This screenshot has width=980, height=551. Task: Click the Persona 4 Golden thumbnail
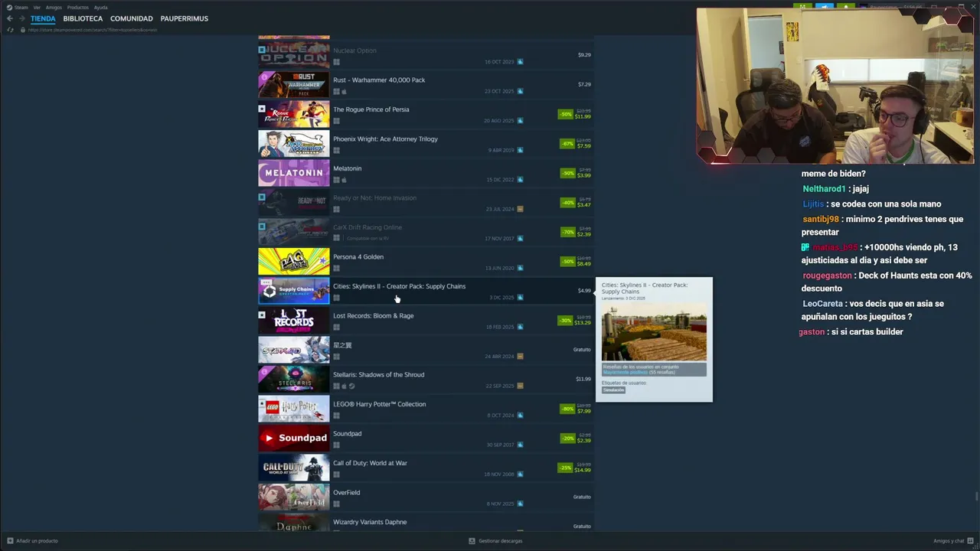click(294, 262)
